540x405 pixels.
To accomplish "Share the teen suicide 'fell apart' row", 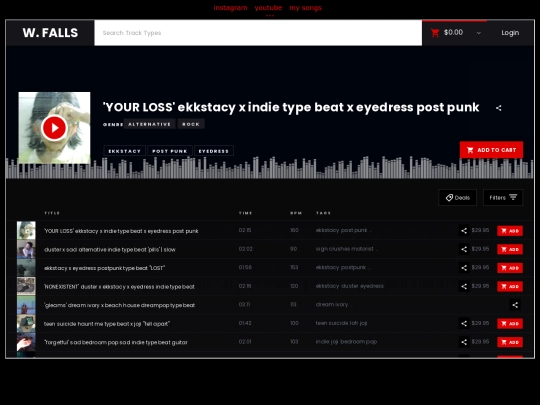I will pos(464,324).
